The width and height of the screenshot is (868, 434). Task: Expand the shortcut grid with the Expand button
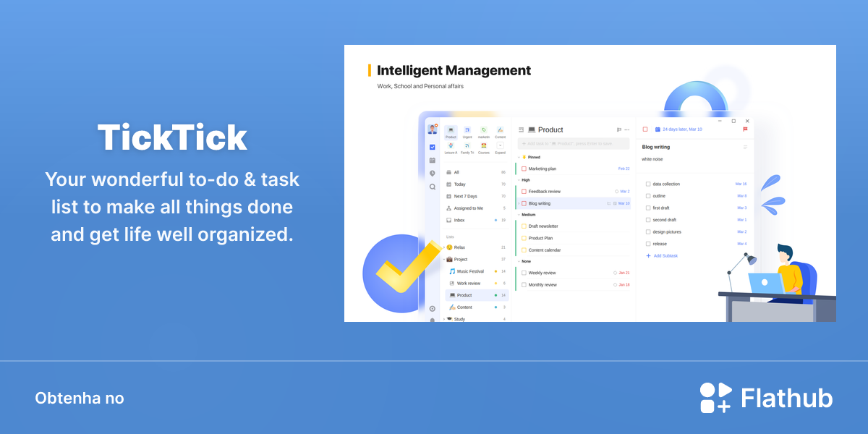[x=500, y=145]
